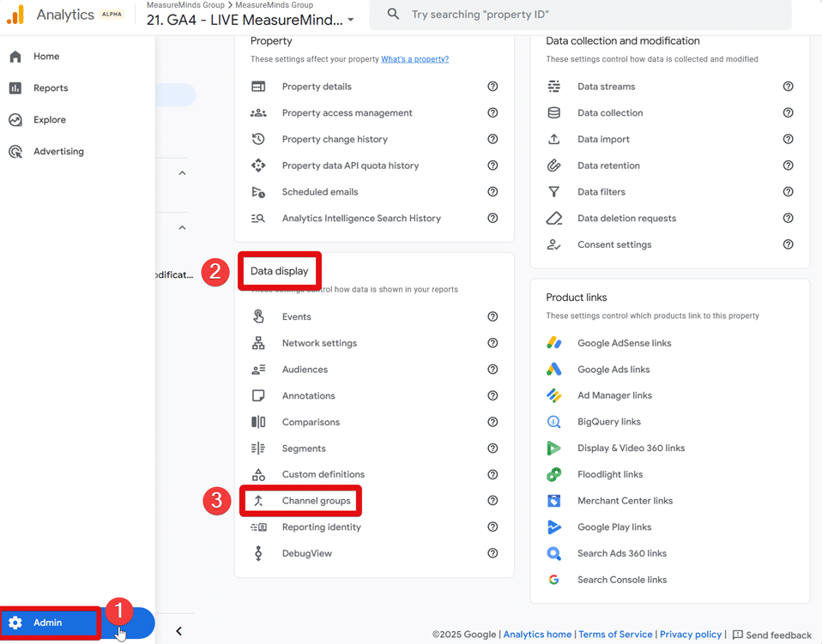Open Reporting identity setting
The width and height of the screenshot is (822, 644).
pyautogui.click(x=322, y=527)
